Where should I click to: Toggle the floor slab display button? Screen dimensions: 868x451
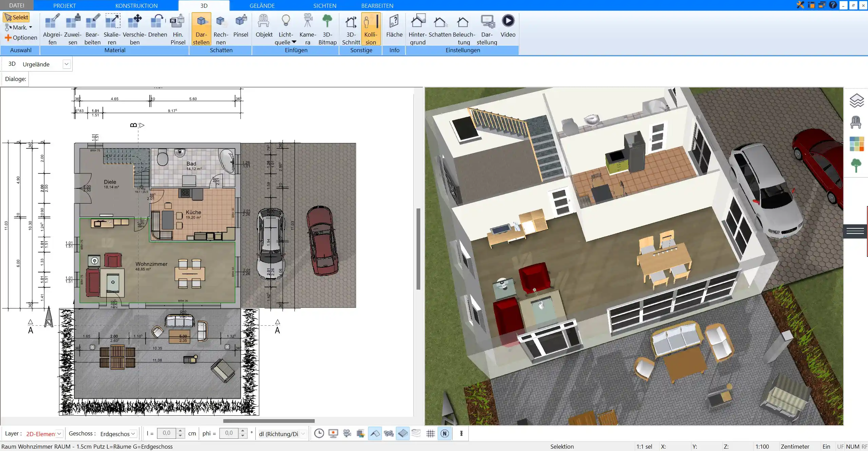pos(403,433)
